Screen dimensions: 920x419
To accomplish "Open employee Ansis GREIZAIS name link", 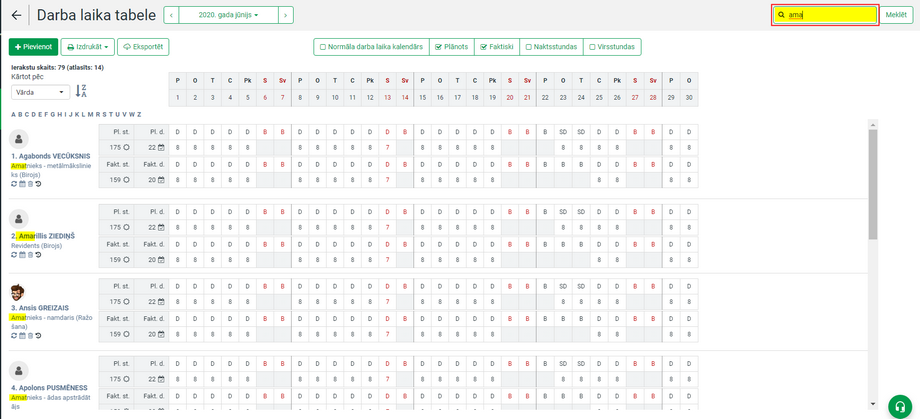I will pyautogui.click(x=40, y=307).
